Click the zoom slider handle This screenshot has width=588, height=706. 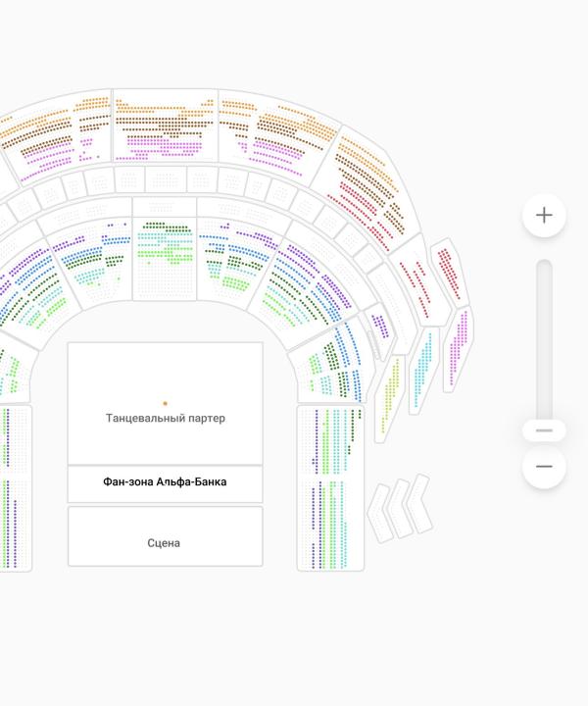click(544, 430)
